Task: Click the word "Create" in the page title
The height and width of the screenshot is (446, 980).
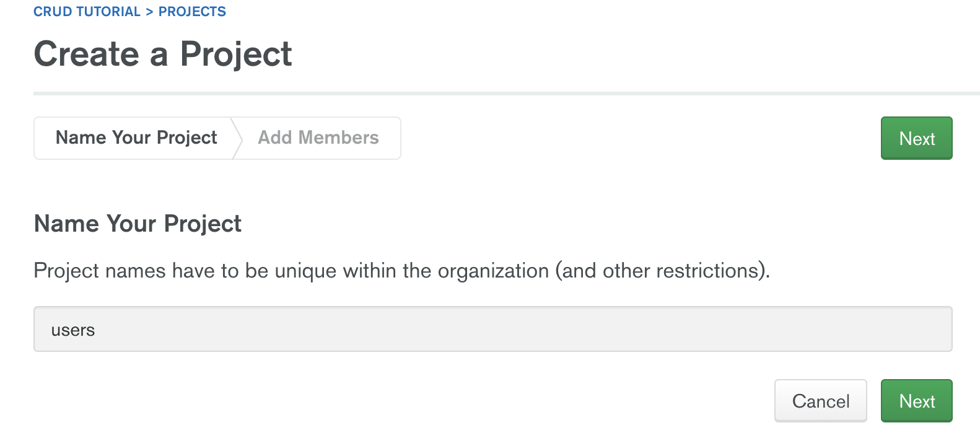Action: 87,54
